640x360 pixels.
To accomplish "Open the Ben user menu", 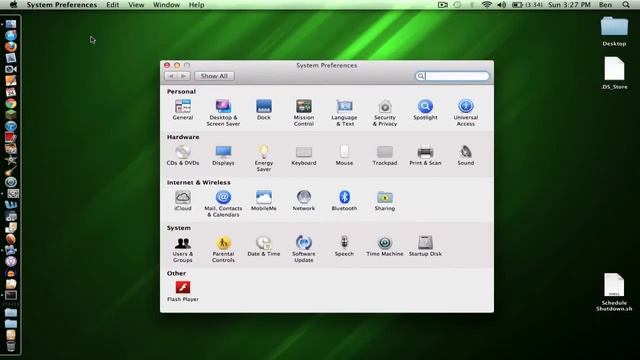I will 605,5.
